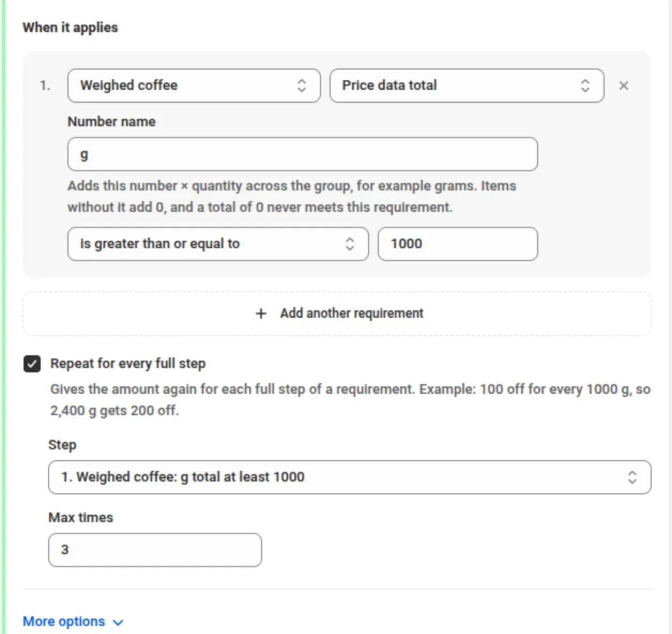Click the chevron next to More options
This screenshot has width=672, height=634.
coord(118,622)
